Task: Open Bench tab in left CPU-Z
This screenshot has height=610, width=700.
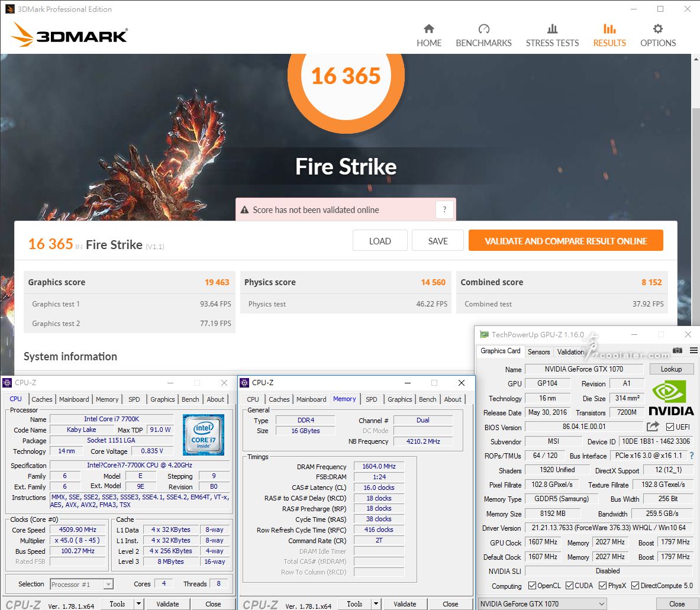Action: tap(190, 399)
